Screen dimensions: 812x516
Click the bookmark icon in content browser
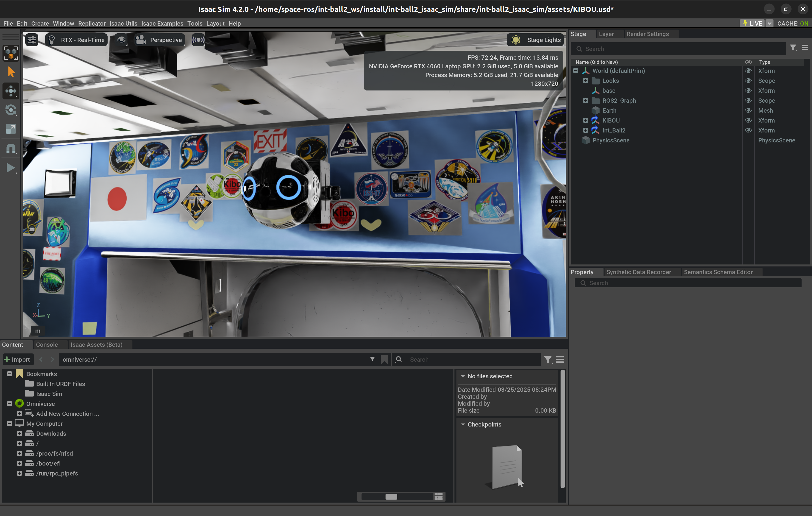(384, 359)
